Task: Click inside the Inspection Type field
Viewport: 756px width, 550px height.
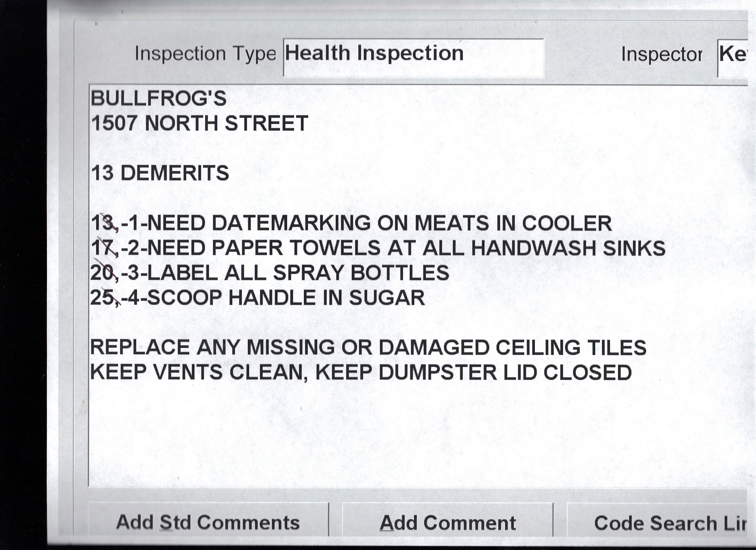Action: [x=413, y=57]
